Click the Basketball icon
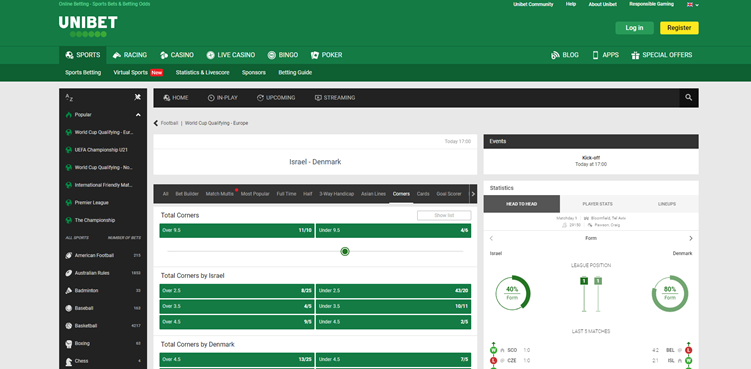This screenshot has width=751, height=369. click(x=68, y=326)
